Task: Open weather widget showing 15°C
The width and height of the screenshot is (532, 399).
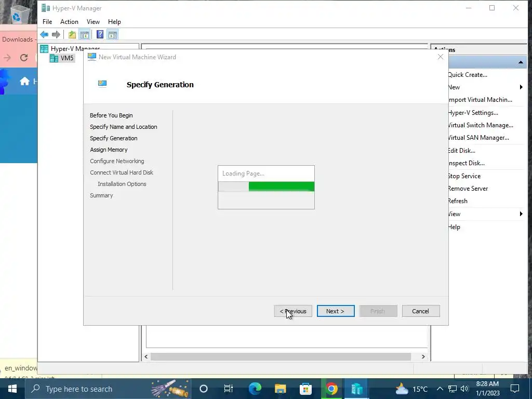Action: click(x=411, y=389)
